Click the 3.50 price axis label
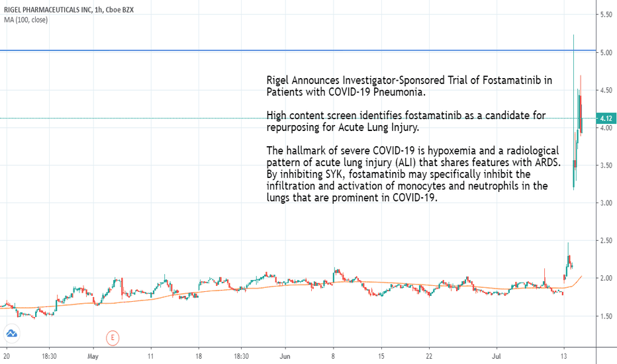This screenshot has height=364, width=617. pos(606,165)
